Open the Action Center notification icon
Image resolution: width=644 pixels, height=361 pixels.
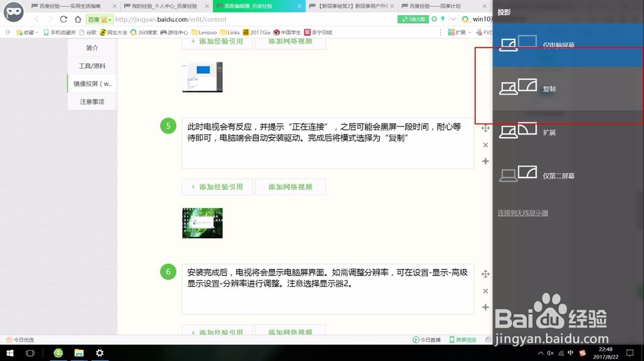point(630,353)
